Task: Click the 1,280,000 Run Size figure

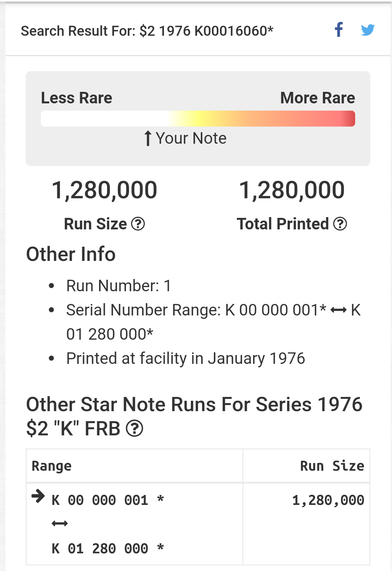Action: coord(104,190)
